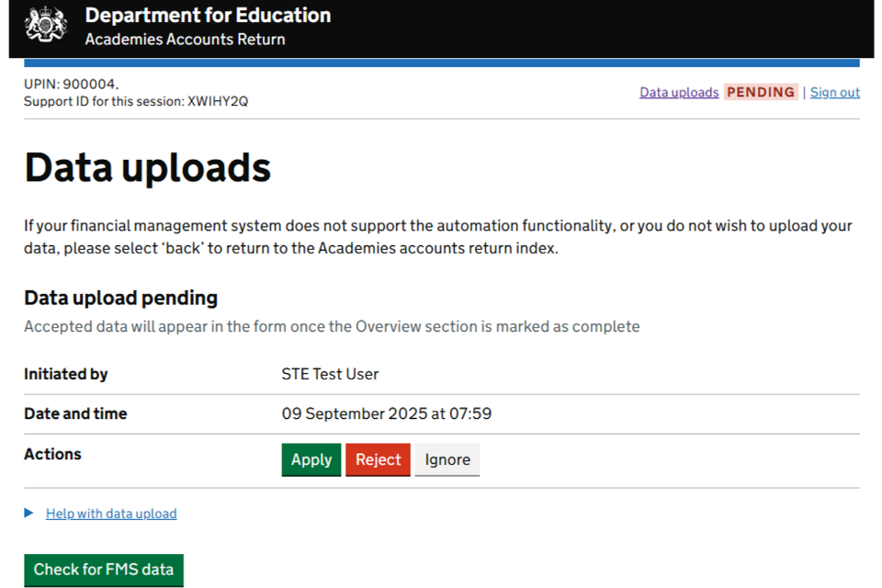Viewport: 882px width, 588px height.
Task: Expand the help disclosure triangle arrow
Action: (28, 513)
